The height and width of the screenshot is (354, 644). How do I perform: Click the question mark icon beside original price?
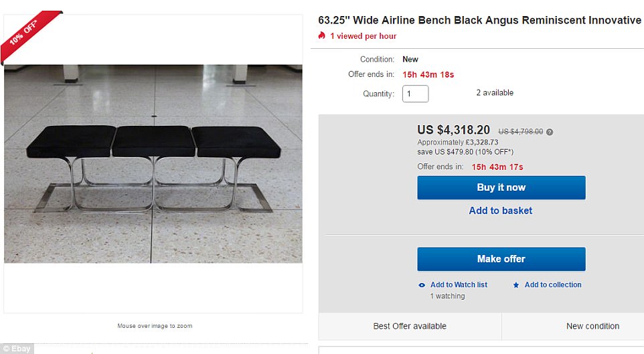pyautogui.click(x=550, y=132)
